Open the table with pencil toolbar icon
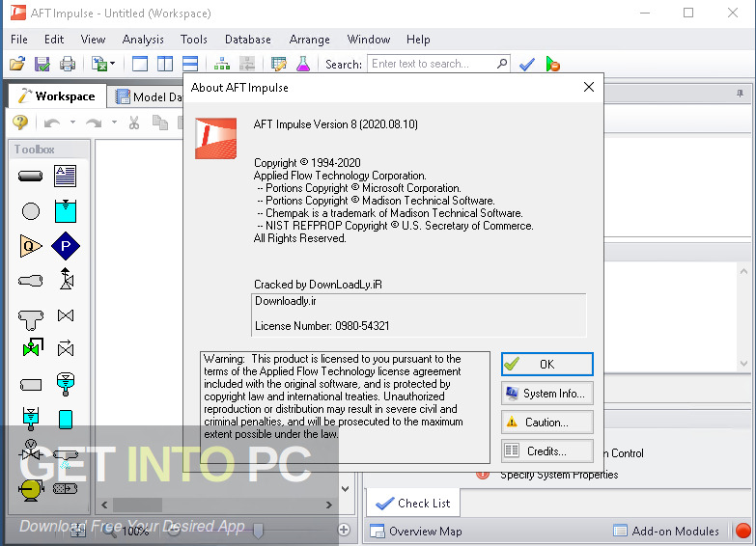Image resolution: width=756 pixels, height=546 pixels. tap(279, 64)
